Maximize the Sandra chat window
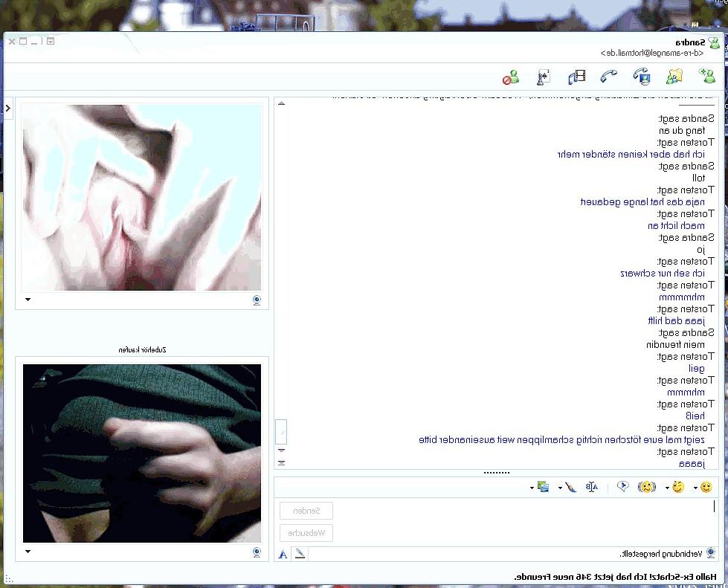728x588 pixels. coord(23,41)
